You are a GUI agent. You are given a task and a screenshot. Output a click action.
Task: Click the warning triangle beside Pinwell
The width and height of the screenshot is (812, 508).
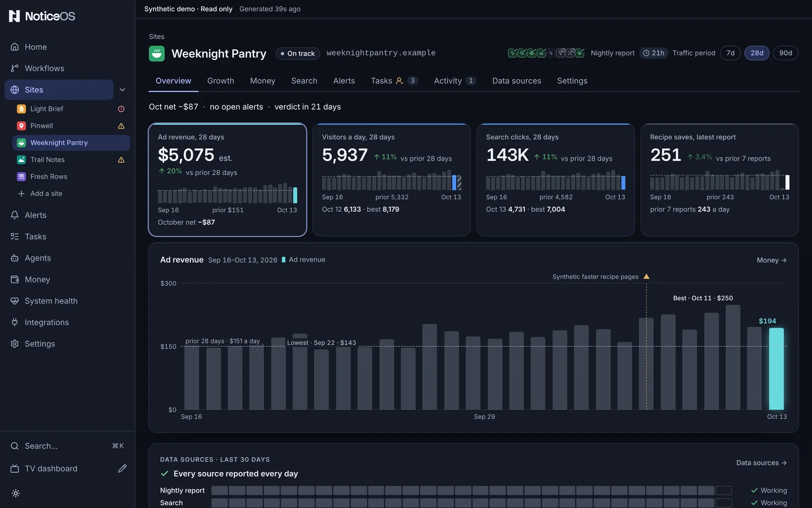click(121, 126)
